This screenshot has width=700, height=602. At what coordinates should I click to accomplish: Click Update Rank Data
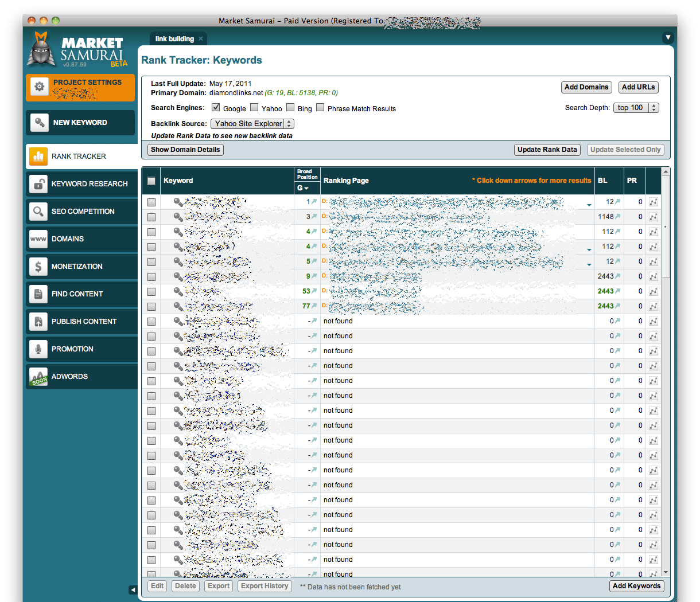pos(547,150)
